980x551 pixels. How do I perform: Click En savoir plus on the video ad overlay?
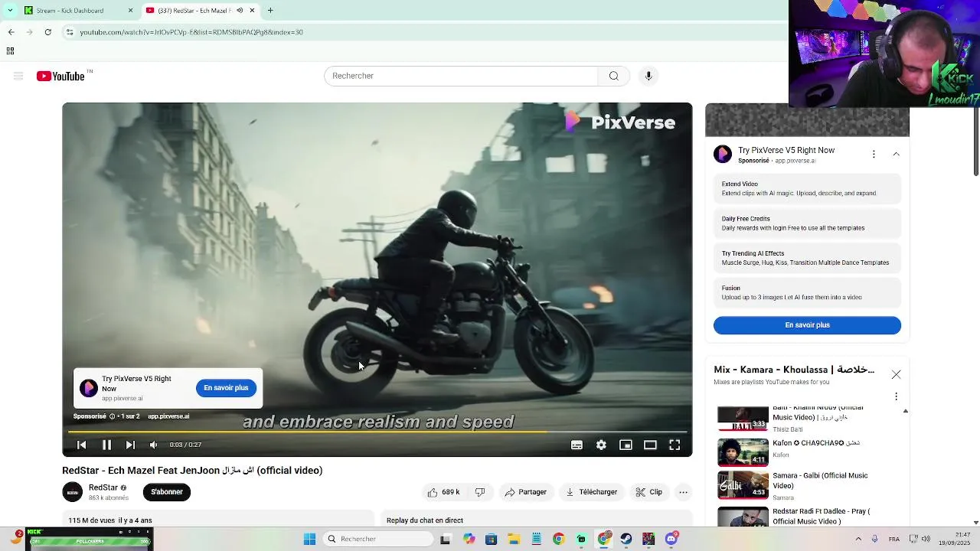[226, 388]
